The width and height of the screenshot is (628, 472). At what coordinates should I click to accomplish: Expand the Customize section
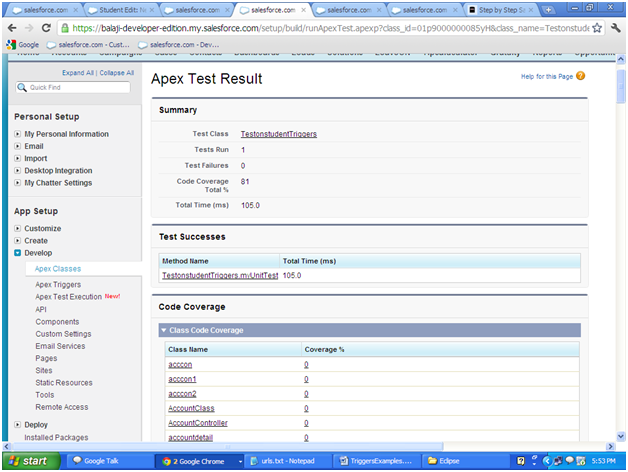(18, 228)
